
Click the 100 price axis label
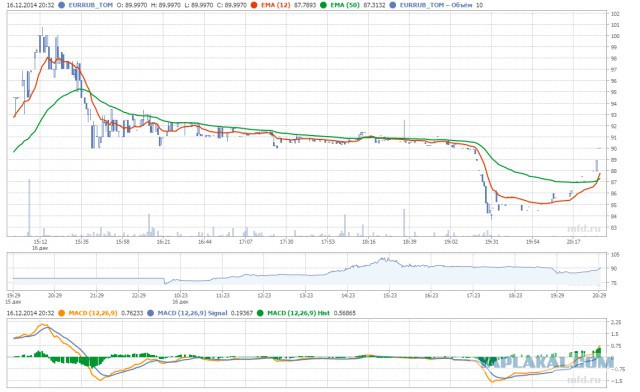(615, 36)
